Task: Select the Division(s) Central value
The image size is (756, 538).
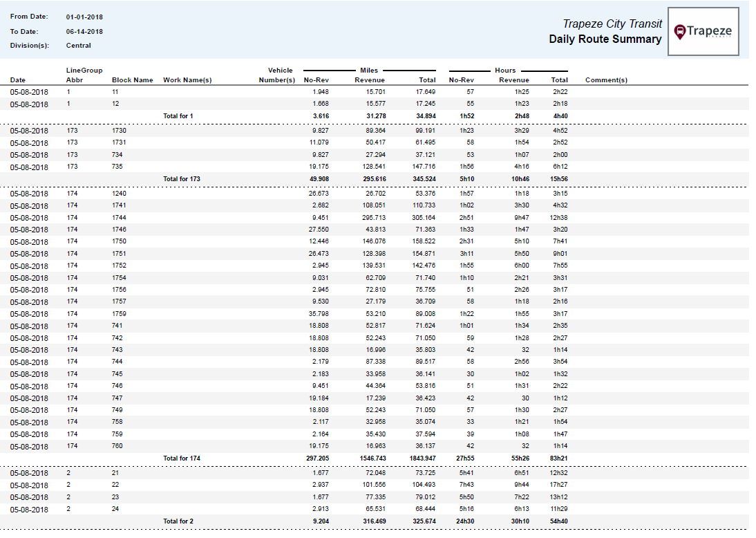Action: 78,46
